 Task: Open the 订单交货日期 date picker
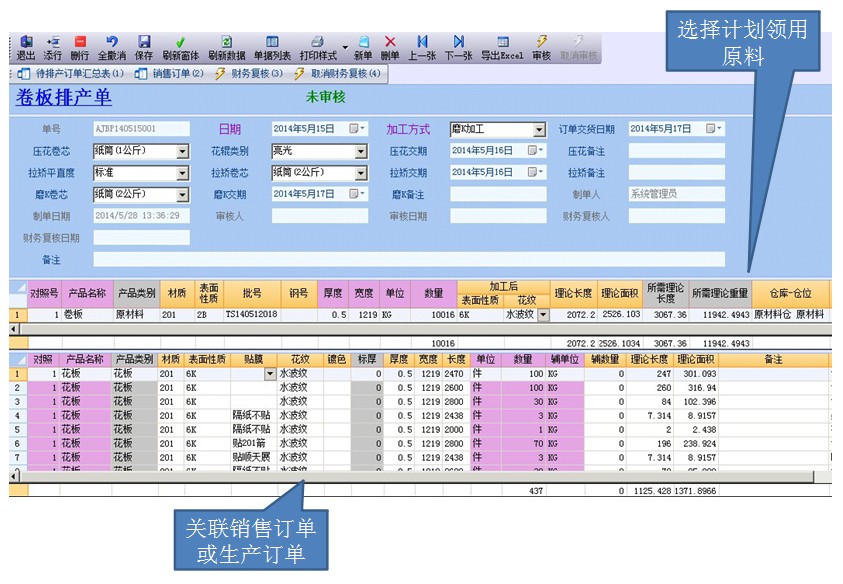[x=713, y=129]
